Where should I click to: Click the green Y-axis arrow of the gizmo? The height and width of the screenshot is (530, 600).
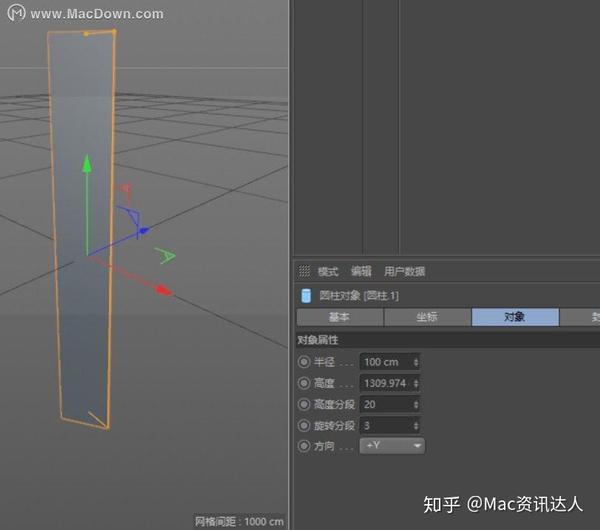pyautogui.click(x=87, y=163)
